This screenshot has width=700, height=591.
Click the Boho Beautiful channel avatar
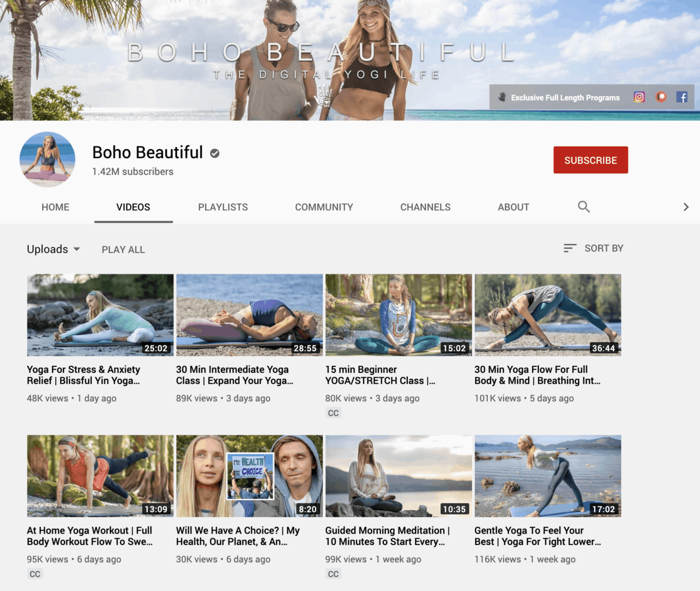[48, 159]
